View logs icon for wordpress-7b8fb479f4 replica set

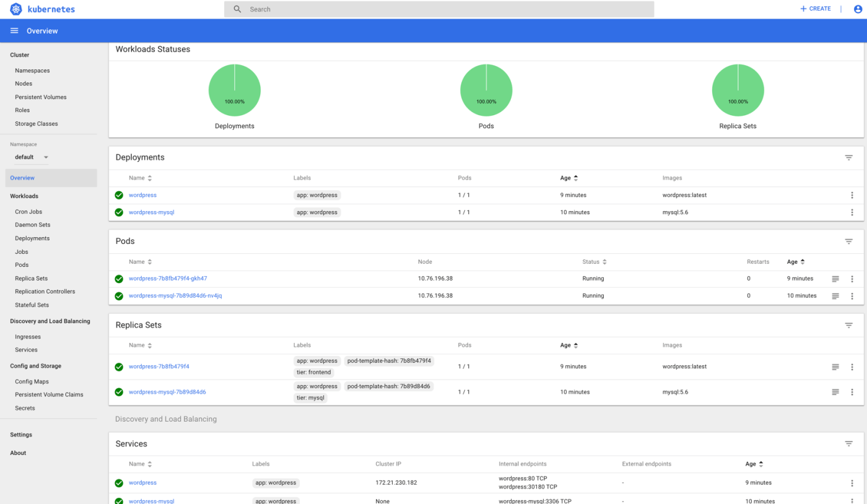tap(835, 367)
